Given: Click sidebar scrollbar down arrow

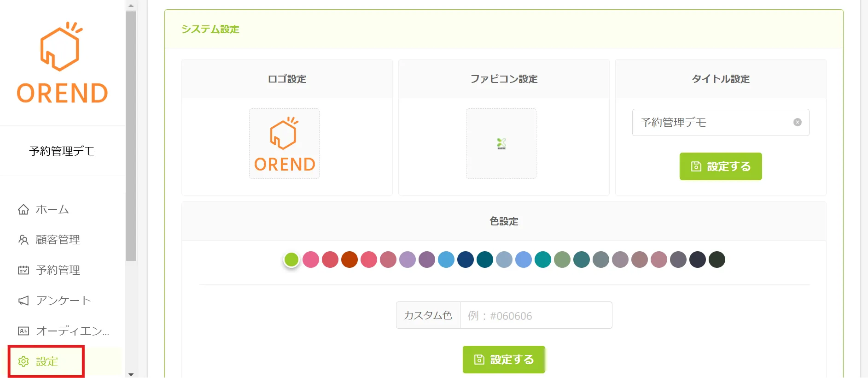Looking at the screenshot, I should tap(131, 374).
